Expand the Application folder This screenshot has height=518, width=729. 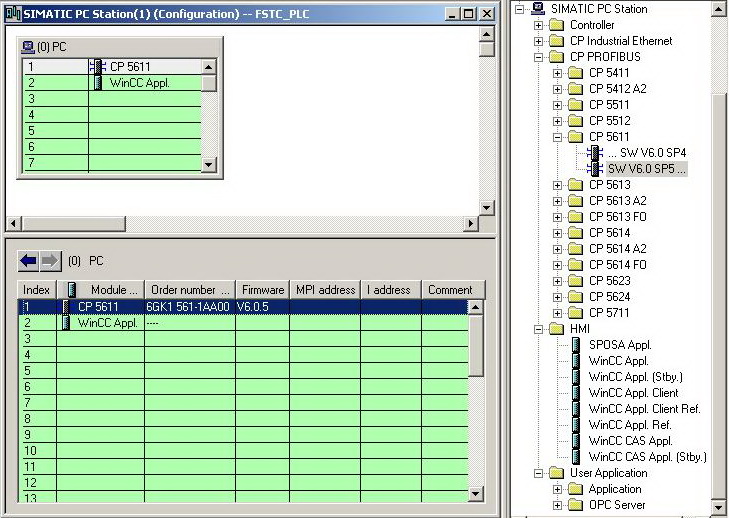pos(557,489)
